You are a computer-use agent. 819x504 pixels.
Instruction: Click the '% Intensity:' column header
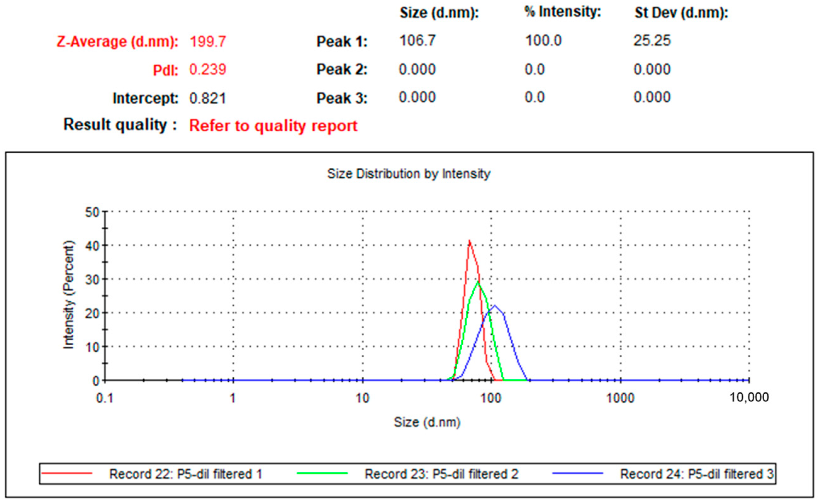point(562,11)
